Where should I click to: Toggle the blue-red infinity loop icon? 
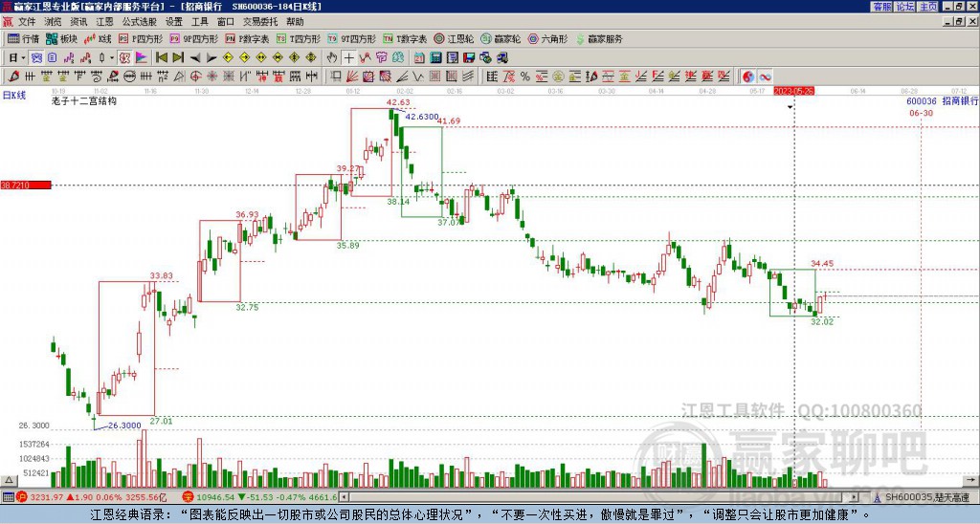[x=765, y=76]
